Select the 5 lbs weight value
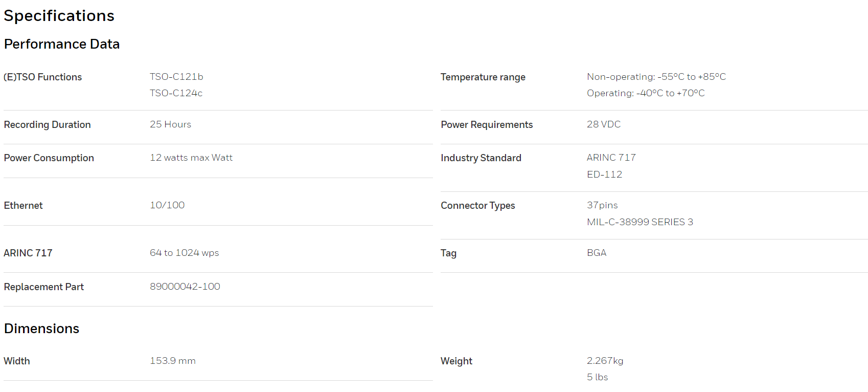Screen dimensions: 868x392 (598, 377)
